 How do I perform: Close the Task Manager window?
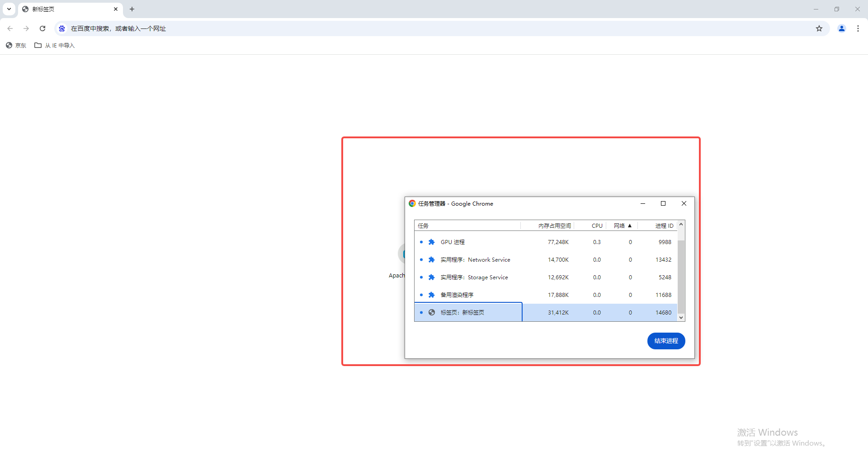coord(684,203)
